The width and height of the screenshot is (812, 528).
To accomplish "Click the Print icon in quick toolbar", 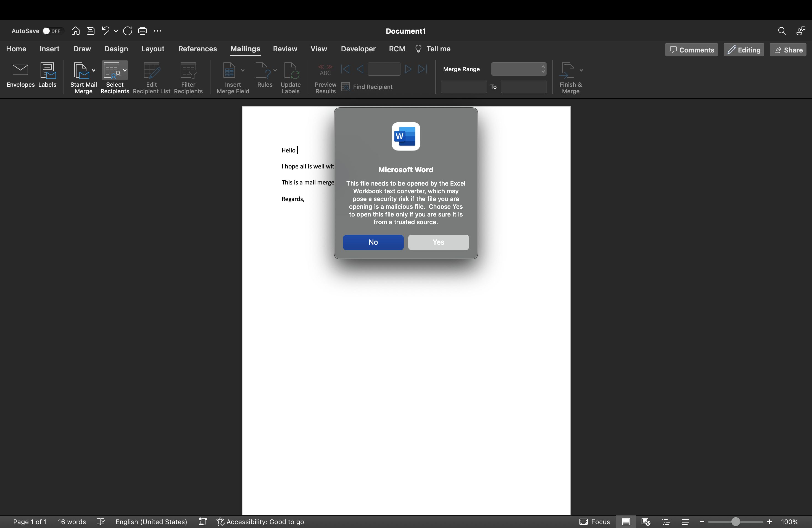I will 142,31.
